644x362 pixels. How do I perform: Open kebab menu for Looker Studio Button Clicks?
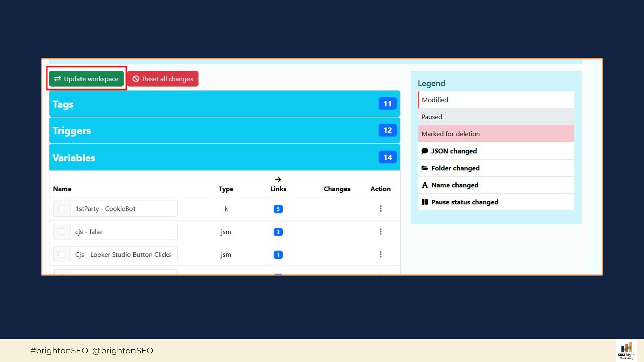coord(380,254)
